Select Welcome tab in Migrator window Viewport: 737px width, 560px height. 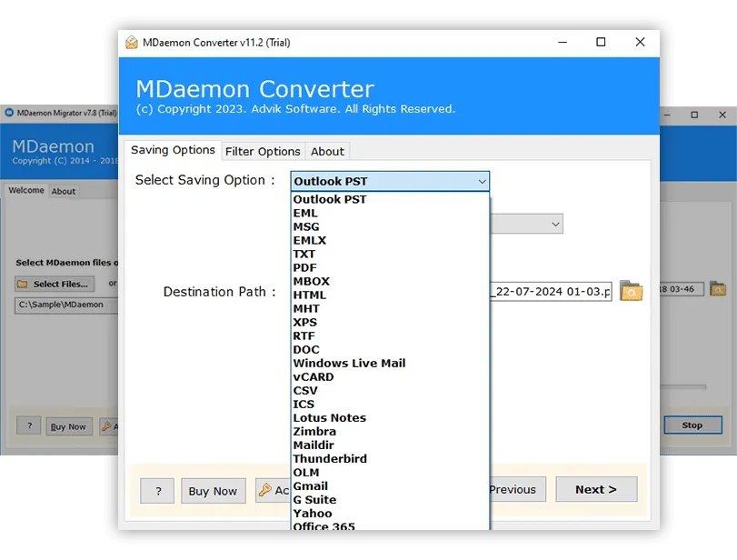(25, 190)
